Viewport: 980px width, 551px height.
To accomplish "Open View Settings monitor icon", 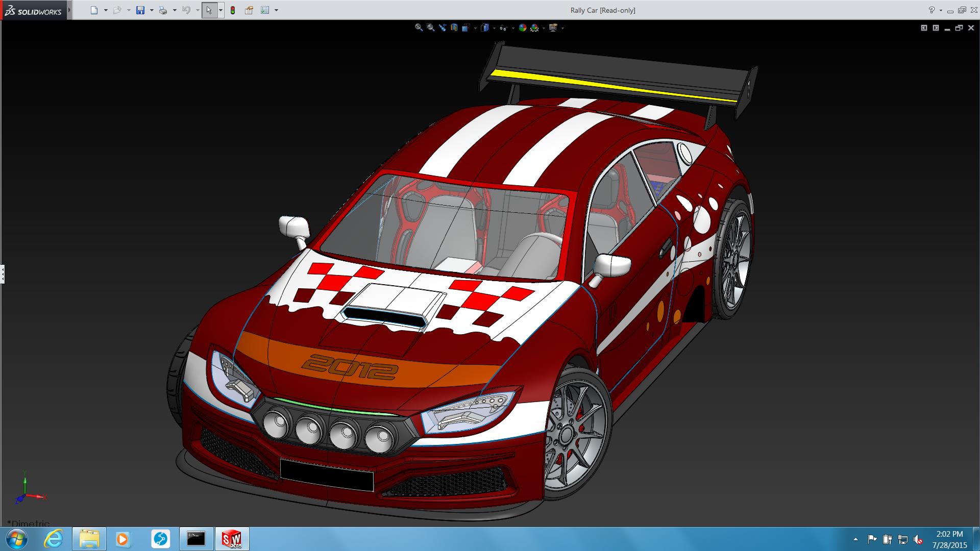I will (553, 28).
